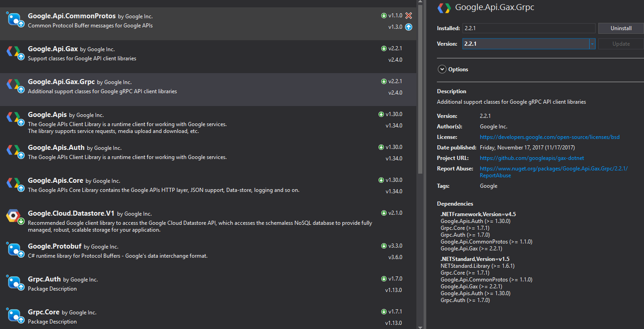This screenshot has width=644, height=329.
Task: Click the Google.Api.Gax.Grpc name in the list
Action: point(61,82)
